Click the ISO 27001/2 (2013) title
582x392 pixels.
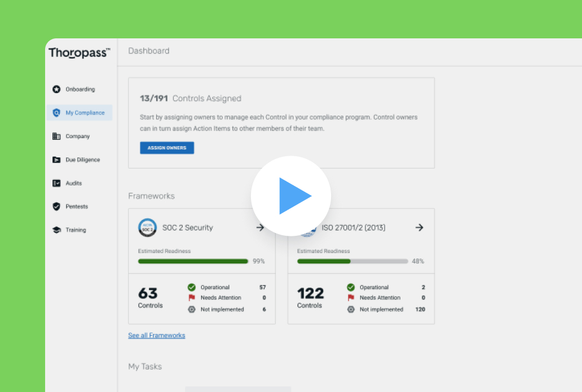click(x=354, y=227)
